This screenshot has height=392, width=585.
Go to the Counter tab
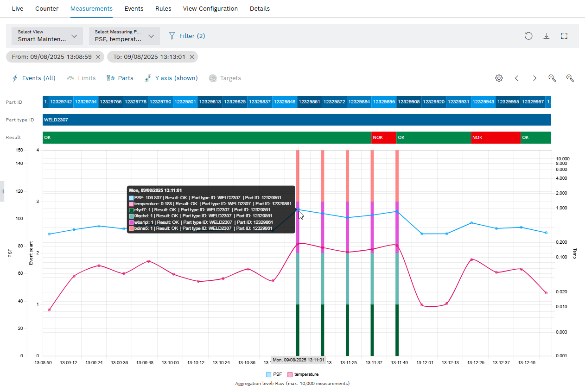click(46, 8)
